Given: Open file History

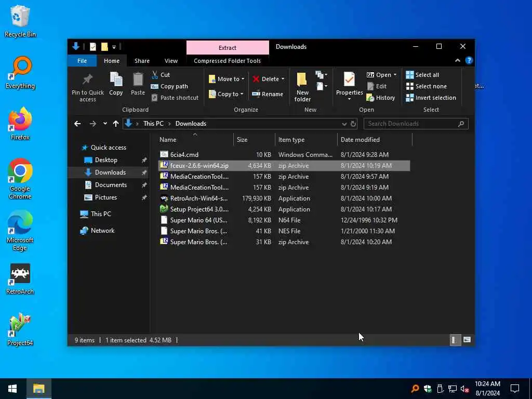Looking at the screenshot, I should click(381, 98).
